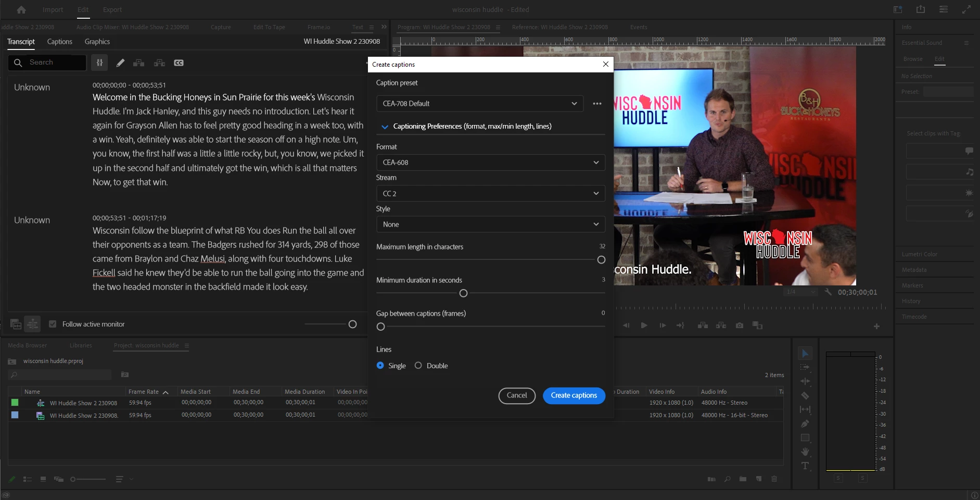Go to the Home screen icon
This screenshot has height=500, width=980.
pyautogui.click(x=21, y=9)
